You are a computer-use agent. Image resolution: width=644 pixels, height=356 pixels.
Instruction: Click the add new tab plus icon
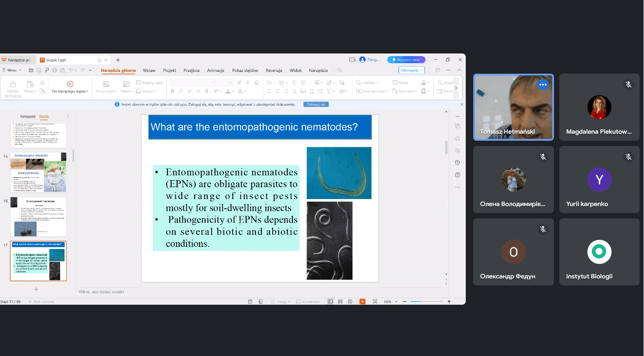118,60
